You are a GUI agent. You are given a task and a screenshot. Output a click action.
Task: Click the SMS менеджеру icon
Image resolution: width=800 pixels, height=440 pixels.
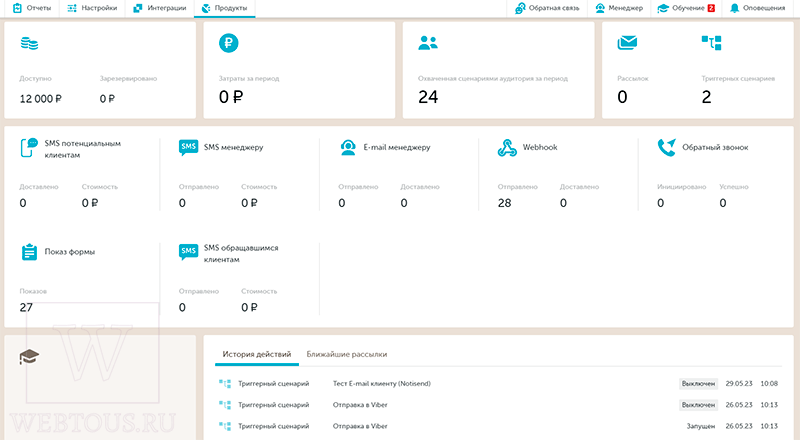[x=188, y=148]
